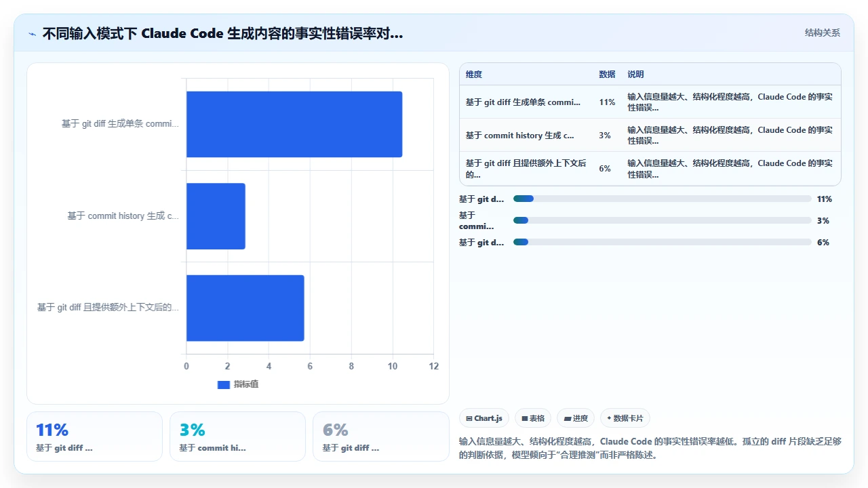Click the 6% progress bar
This screenshot has height=488, width=868.
click(663, 242)
